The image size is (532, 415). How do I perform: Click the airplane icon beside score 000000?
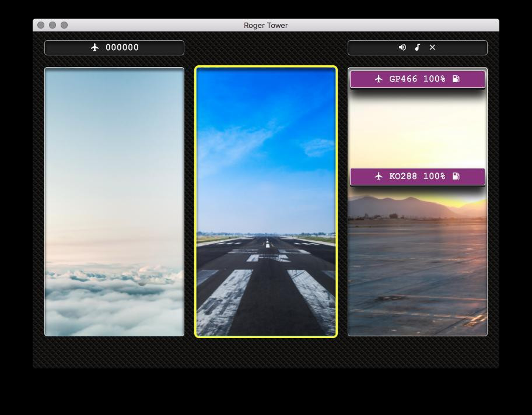94,47
